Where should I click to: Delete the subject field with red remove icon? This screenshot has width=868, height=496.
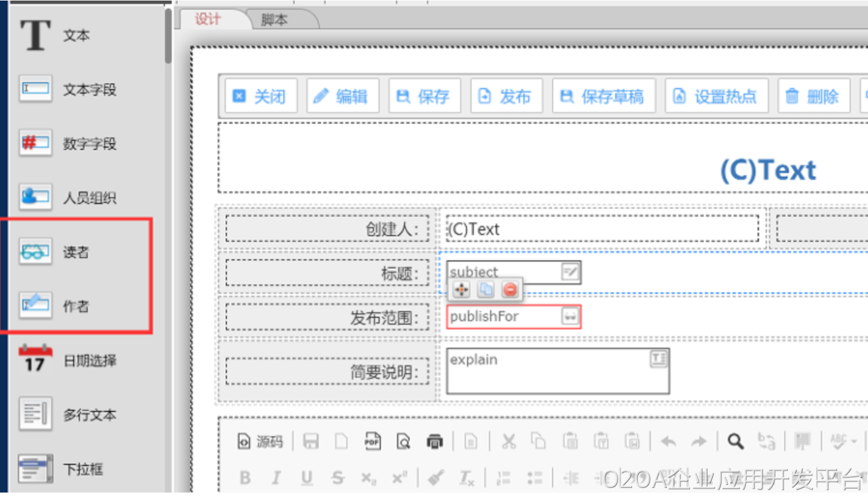point(510,289)
